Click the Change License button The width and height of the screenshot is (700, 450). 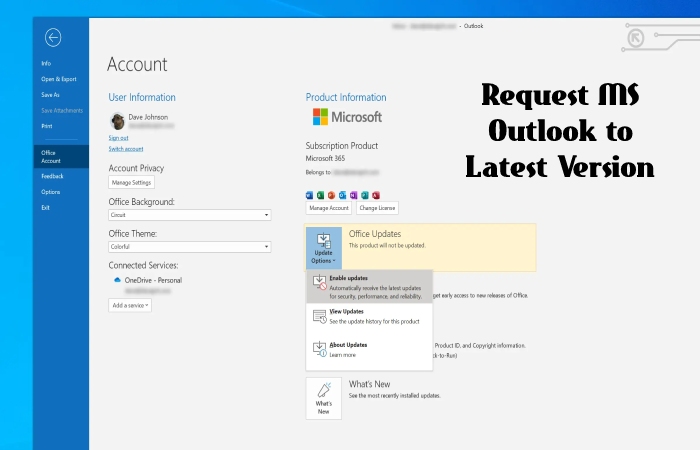click(x=377, y=208)
